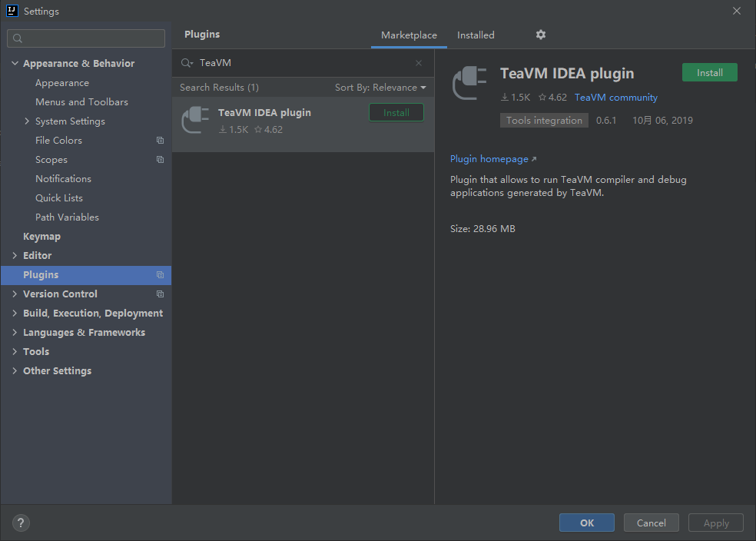756x541 pixels.
Task: Click the Cancel button
Action: coord(652,523)
